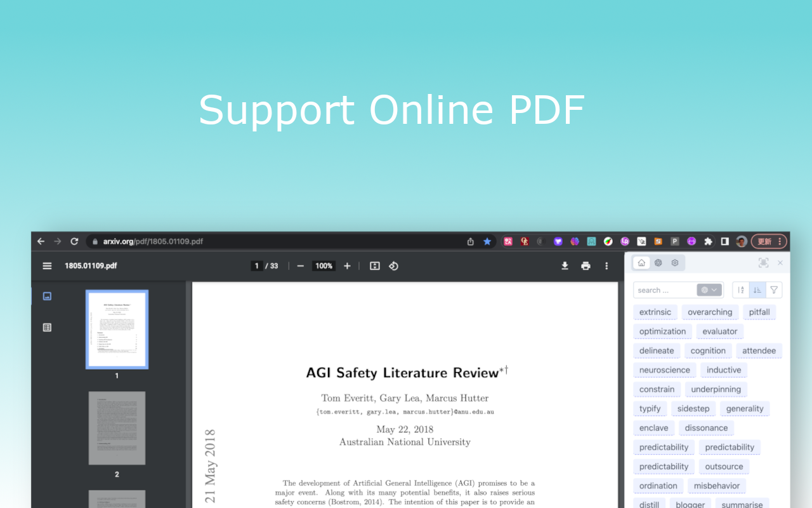Print the PDF document
Image resolution: width=812 pixels, height=508 pixels.
click(x=586, y=266)
